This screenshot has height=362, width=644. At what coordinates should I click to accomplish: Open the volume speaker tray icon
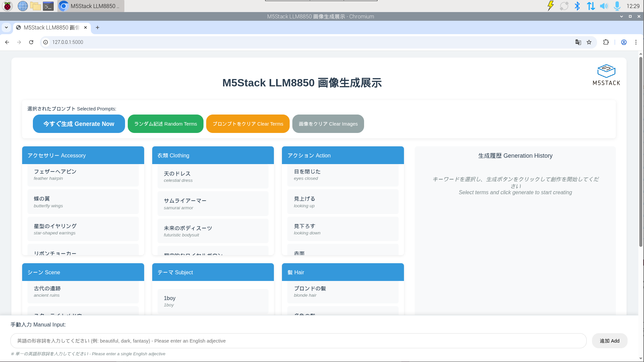click(604, 6)
